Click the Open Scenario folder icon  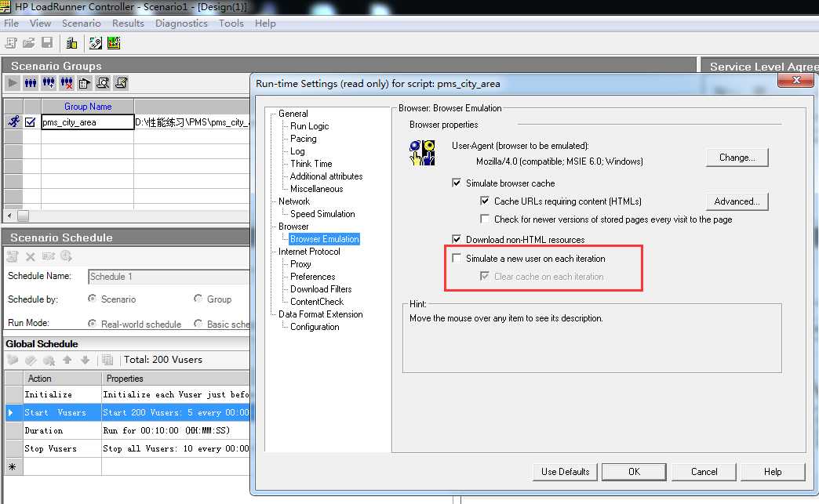click(x=29, y=43)
